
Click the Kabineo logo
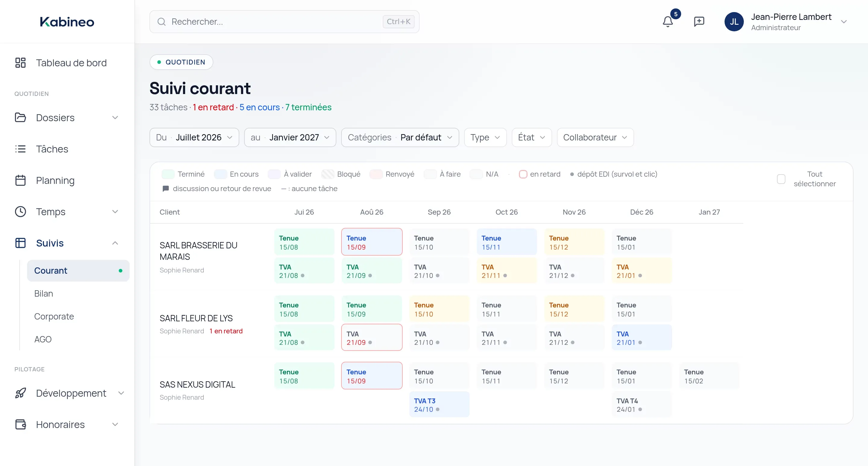coord(67,22)
